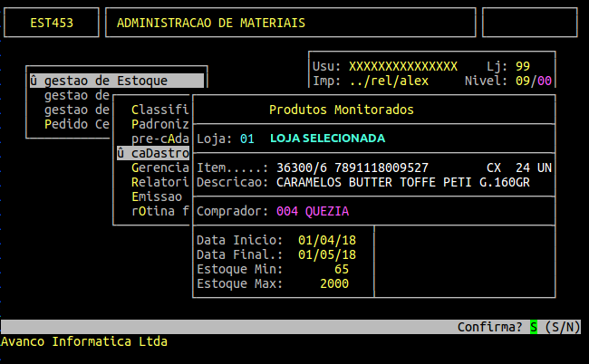This screenshot has height=364, width=589.
Task: Click the EST453 program code box
Action: [x=52, y=23]
